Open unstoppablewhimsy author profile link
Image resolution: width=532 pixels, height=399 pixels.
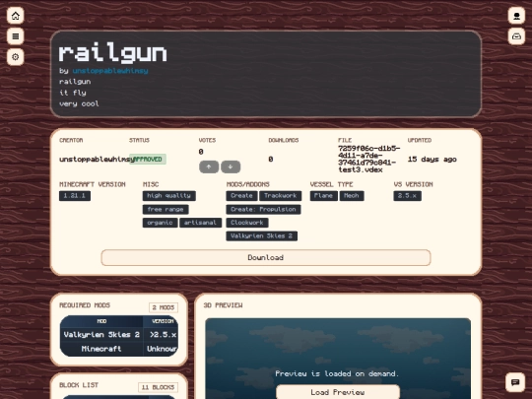pyautogui.click(x=110, y=71)
